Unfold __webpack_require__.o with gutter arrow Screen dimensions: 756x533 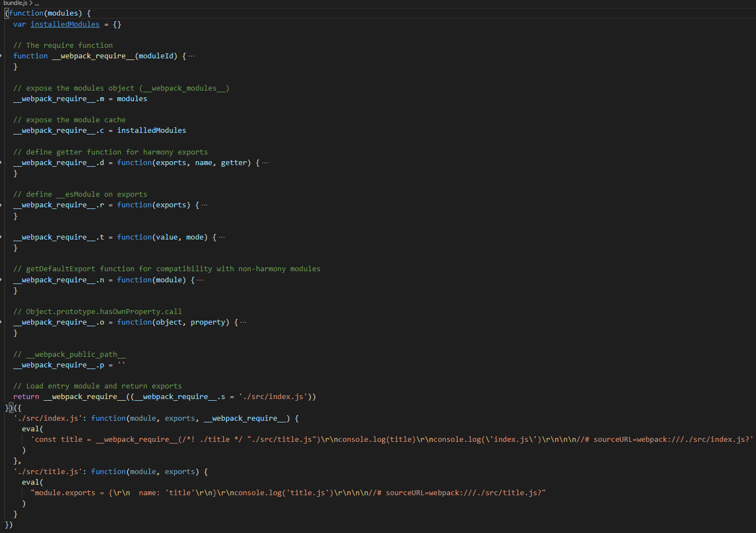(x=1, y=322)
